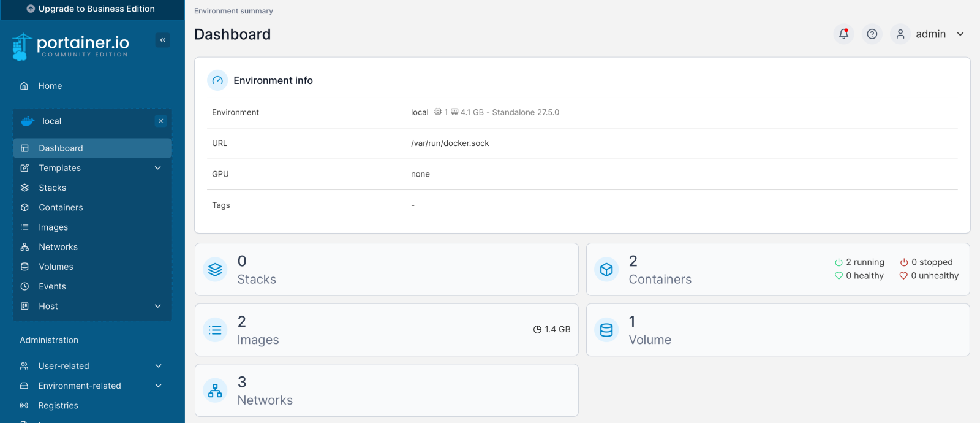Click the Networks topology icon tile
Screen dimensions: 980x423
pos(215,391)
